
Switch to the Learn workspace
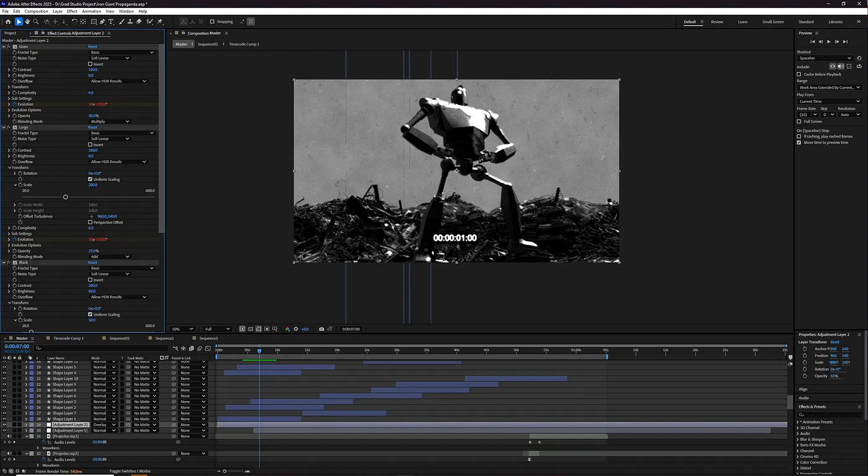(x=742, y=22)
